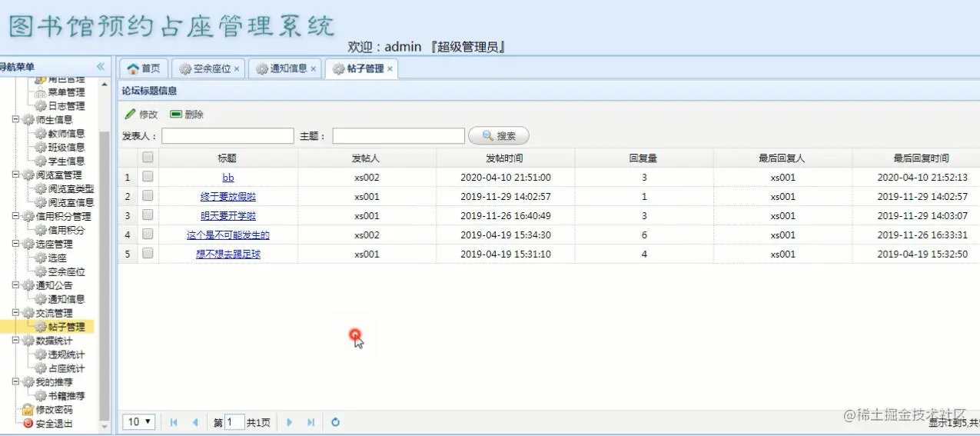The width and height of the screenshot is (980, 436).
Task: Click the pencil 修改 edit tool
Action: (x=141, y=115)
